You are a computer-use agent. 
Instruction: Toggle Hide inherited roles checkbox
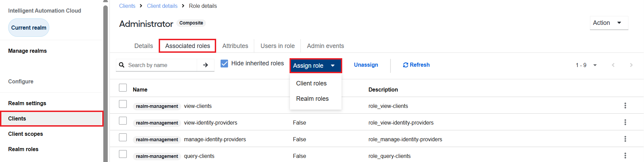[x=224, y=63]
